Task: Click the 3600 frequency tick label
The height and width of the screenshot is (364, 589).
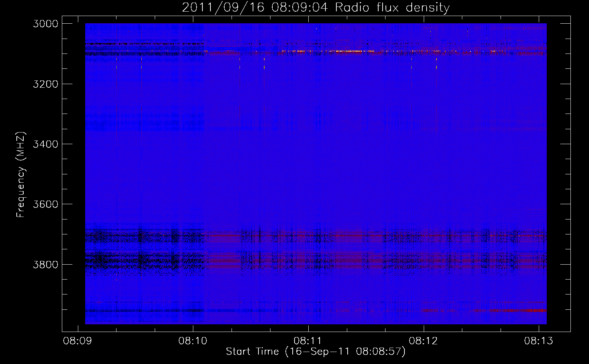Action: click(x=46, y=204)
